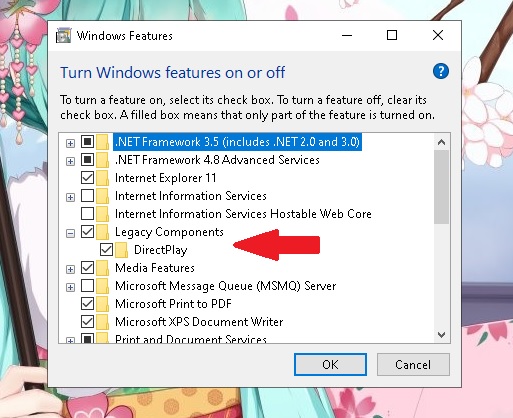Viewport: 513px width, 418px height.
Task: Enable Internet Information Services Hostable Web Core checkbox
Action: coord(87,214)
